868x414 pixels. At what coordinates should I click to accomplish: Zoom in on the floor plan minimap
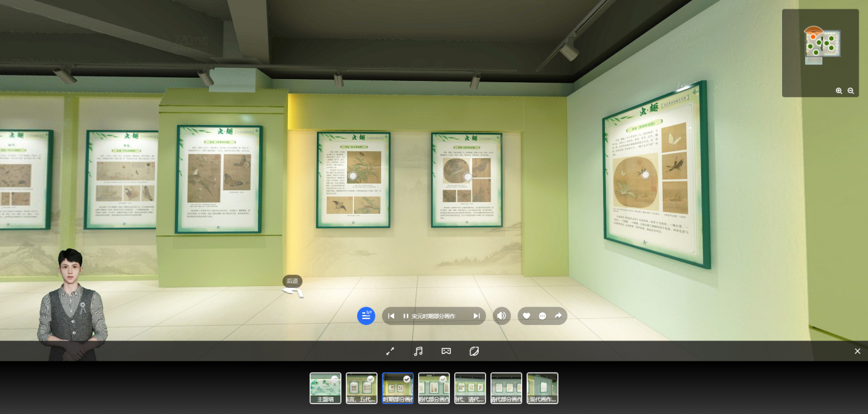pyautogui.click(x=839, y=91)
